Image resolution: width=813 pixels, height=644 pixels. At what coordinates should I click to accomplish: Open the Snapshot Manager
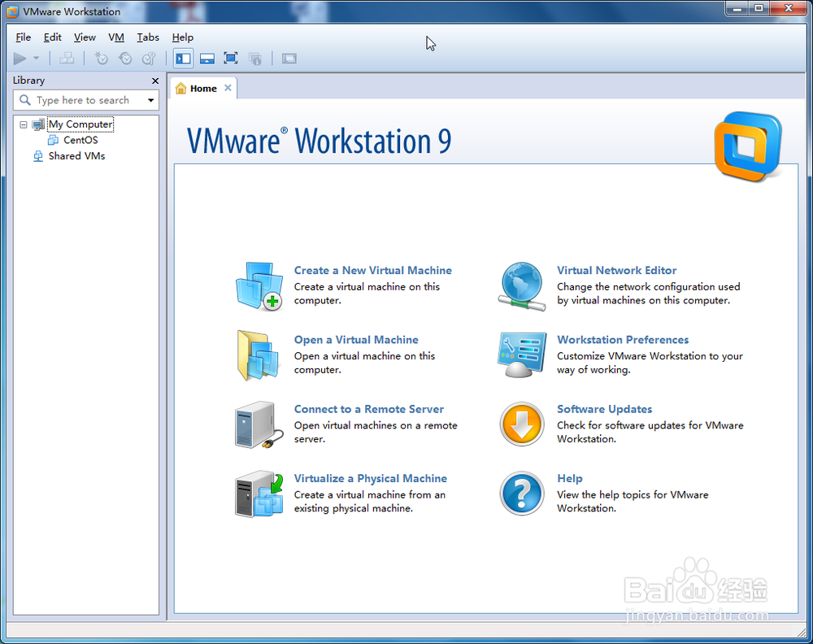(149, 58)
